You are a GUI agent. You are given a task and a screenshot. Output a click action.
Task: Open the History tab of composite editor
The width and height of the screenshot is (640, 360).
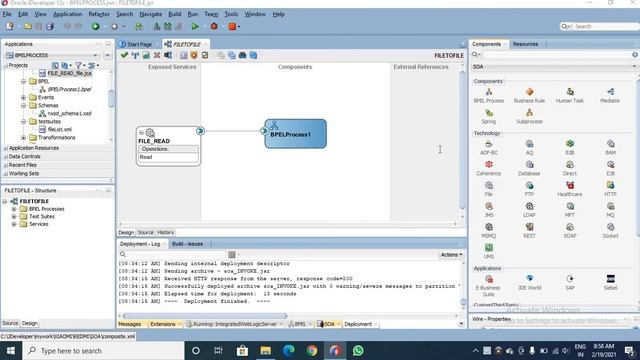(165, 232)
